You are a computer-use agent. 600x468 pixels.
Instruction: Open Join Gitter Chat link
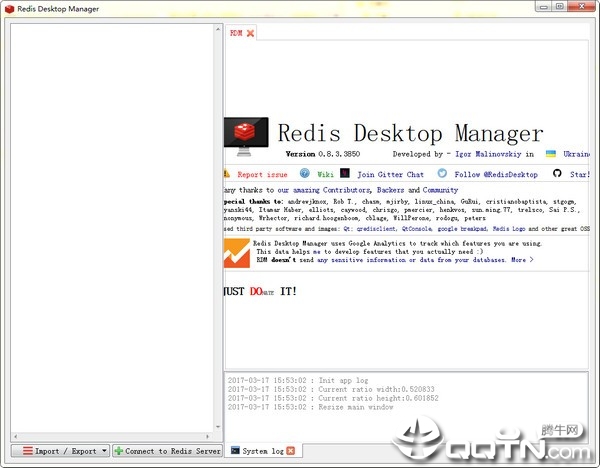[390, 174]
